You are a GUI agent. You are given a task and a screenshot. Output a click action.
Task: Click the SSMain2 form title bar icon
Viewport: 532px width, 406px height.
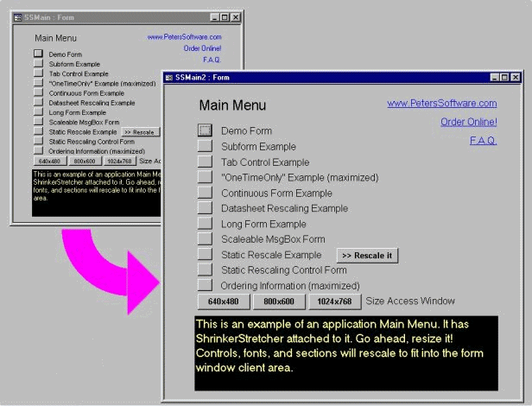[x=168, y=78]
